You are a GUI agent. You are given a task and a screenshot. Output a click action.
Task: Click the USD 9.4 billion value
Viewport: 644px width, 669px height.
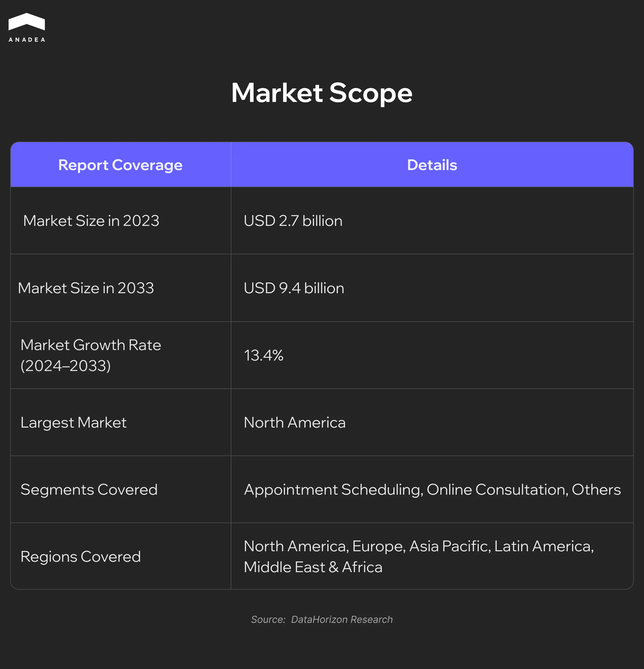(x=294, y=288)
